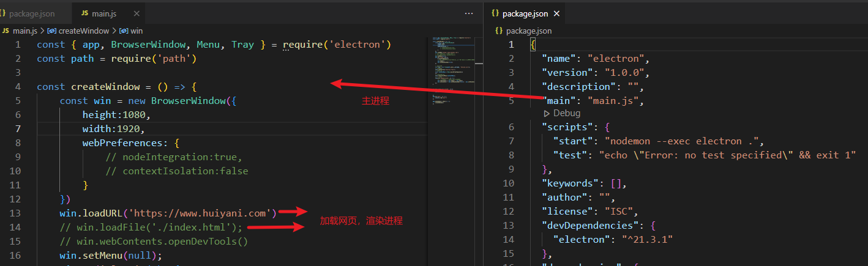Click the JS file icon on main.js tab
868x266 pixels.
tap(84, 13)
